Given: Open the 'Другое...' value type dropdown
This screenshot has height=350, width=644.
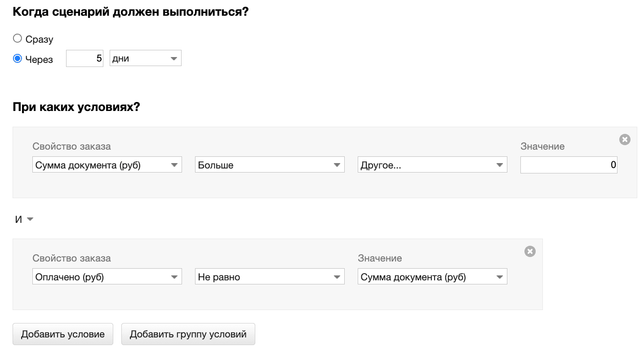Looking at the screenshot, I should pyautogui.click(x=432, y=165).
